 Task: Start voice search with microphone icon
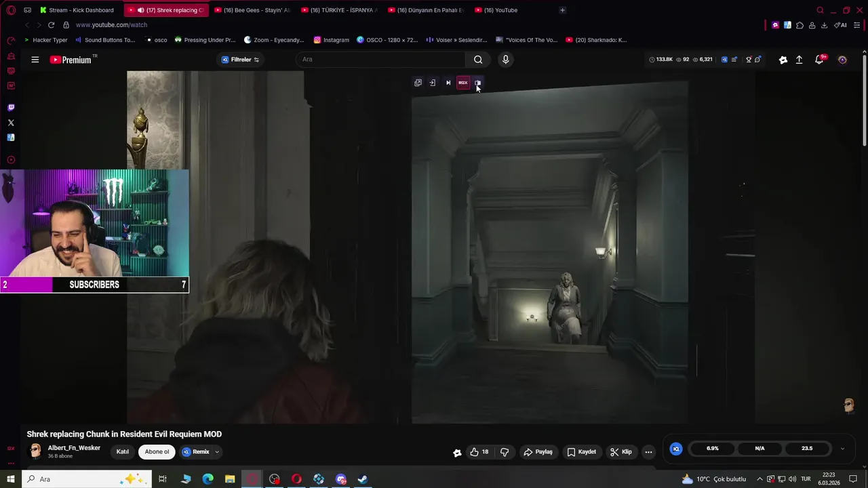click(505, 60)
